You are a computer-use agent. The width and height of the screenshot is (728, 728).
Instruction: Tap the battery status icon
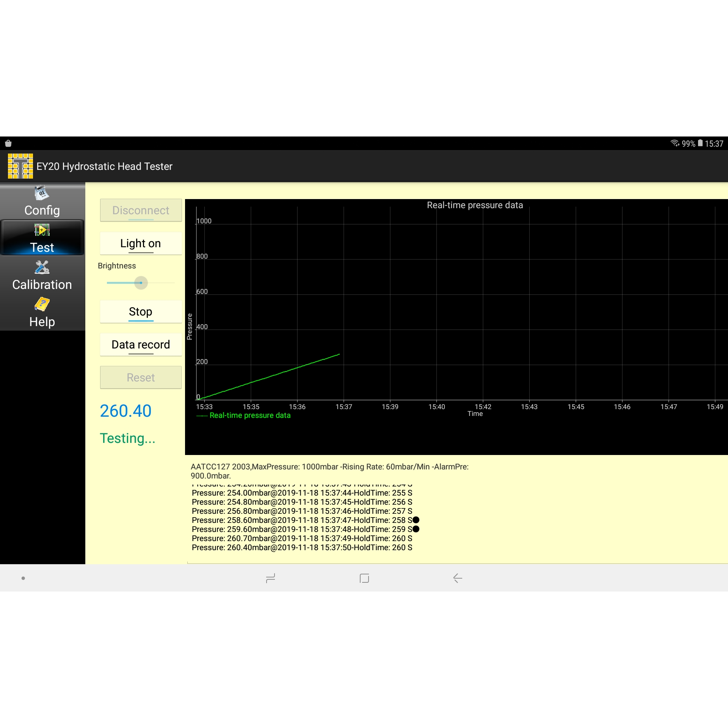click(x=700, y=143)
